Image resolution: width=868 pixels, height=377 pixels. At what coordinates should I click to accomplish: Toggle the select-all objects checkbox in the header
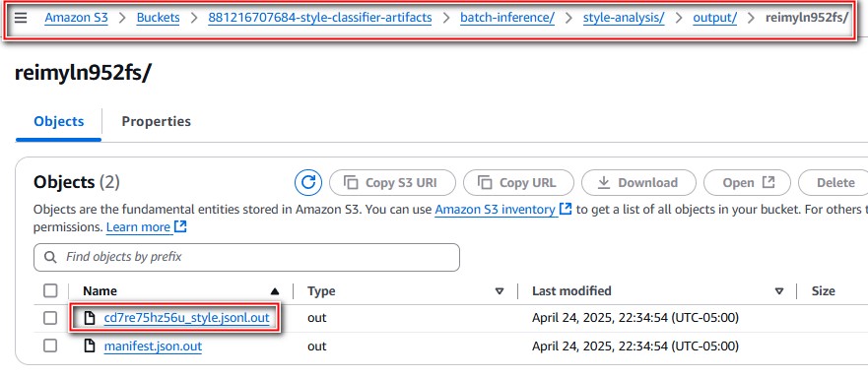(x=50, y=290)
